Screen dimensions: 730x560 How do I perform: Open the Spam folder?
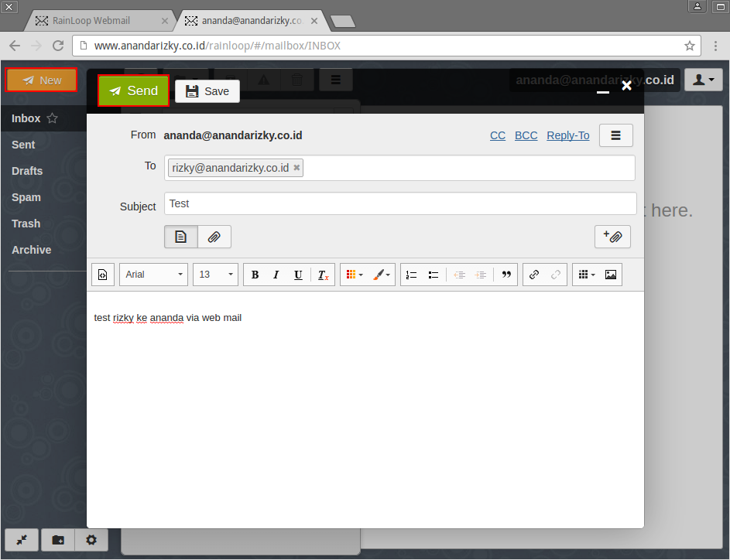point(26,197)
